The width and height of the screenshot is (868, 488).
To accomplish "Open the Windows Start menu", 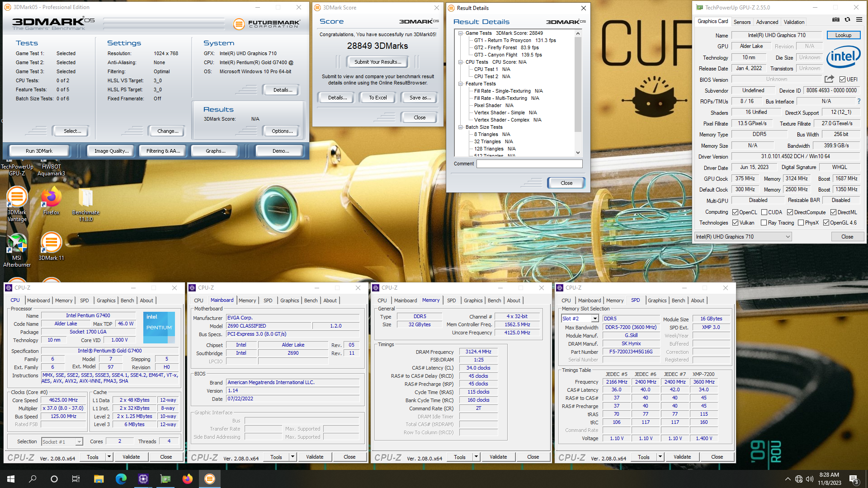I will click(x=11, y=479).
